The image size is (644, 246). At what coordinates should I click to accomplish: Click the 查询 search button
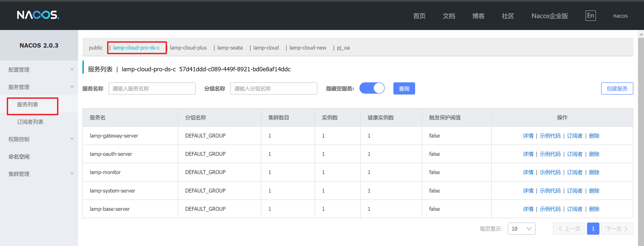[404, 89]
